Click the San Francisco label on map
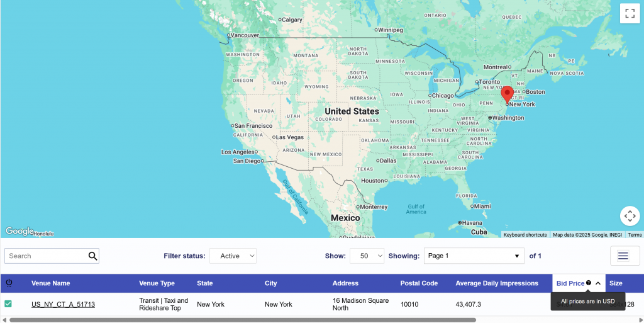This screenshot has height=323, width=644. click(x=253, y=126)
